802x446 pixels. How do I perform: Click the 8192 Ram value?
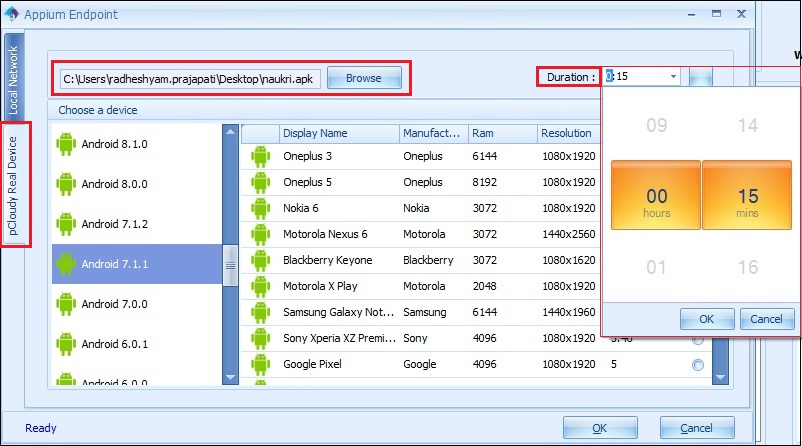tap(485, 183)
